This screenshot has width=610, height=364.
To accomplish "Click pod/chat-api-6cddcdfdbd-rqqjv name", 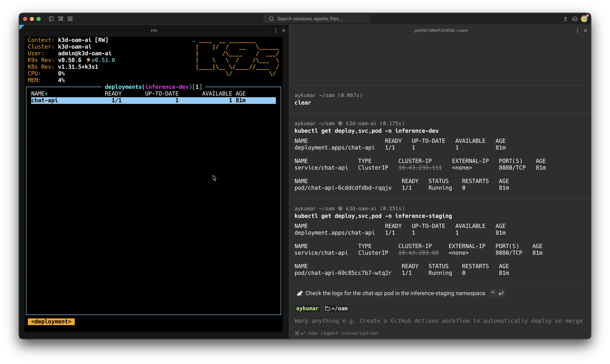I will 343,188.
